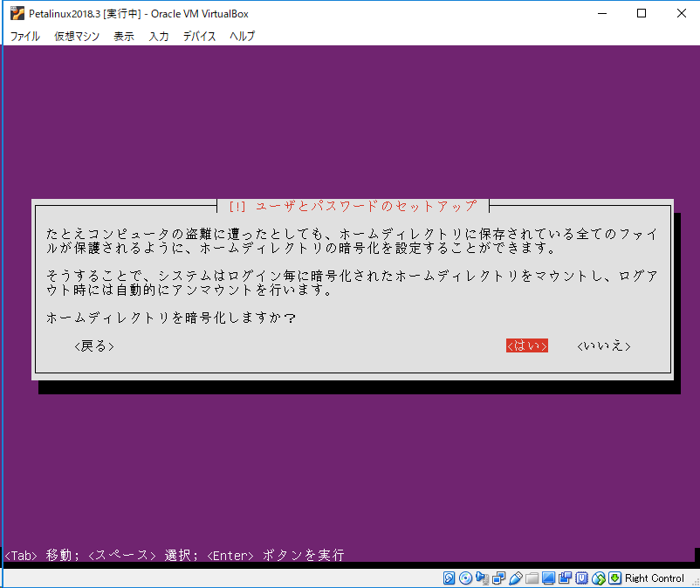Open the 仮想マシン menu
This screenshot has width=700, height=588.
pos(76,36)
